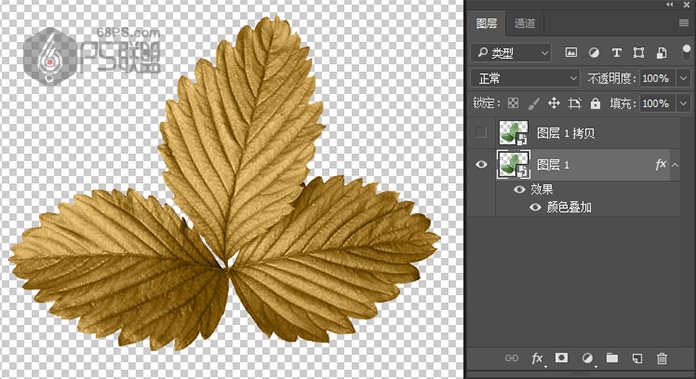Filter layers by smart object icon
Screen dimensions: 696x379
pyautogui.click(x=661, y=53)
